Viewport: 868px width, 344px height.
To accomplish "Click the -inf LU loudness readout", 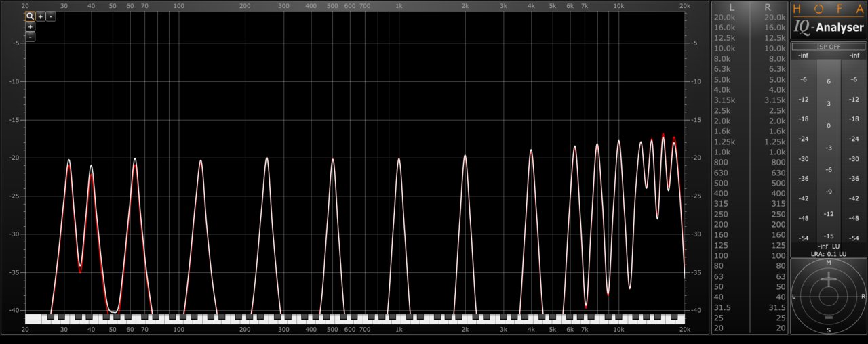I will point(829,246).
